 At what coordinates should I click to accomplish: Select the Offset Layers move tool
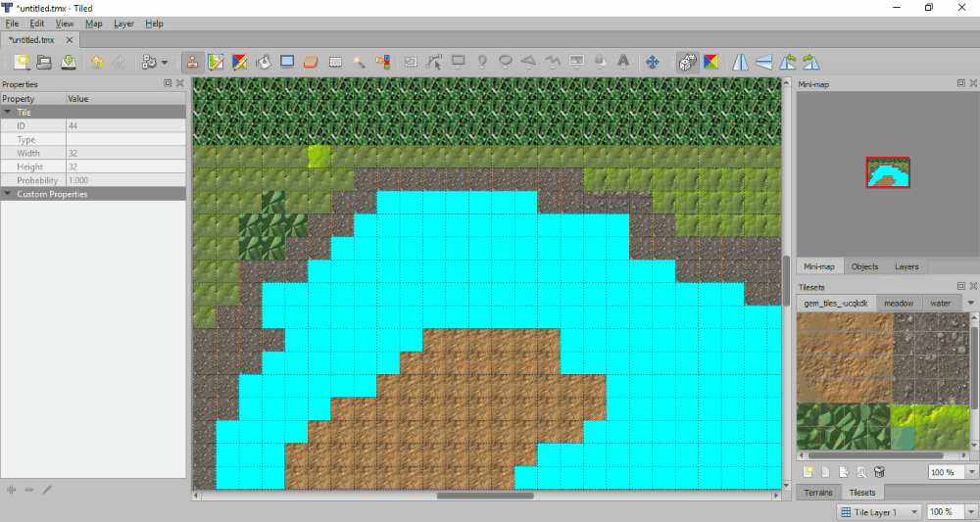pos(652,62)
